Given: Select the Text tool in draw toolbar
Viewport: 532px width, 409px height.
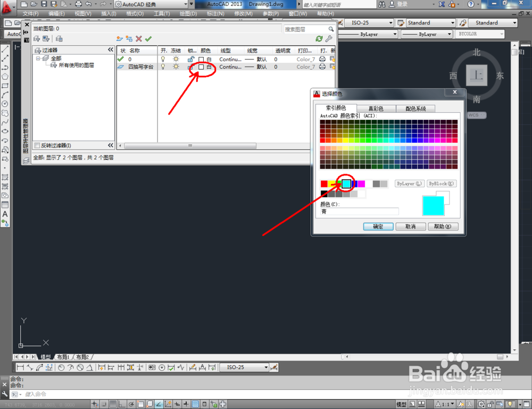Looking at the screenshot, I should (x=5, y=214).
